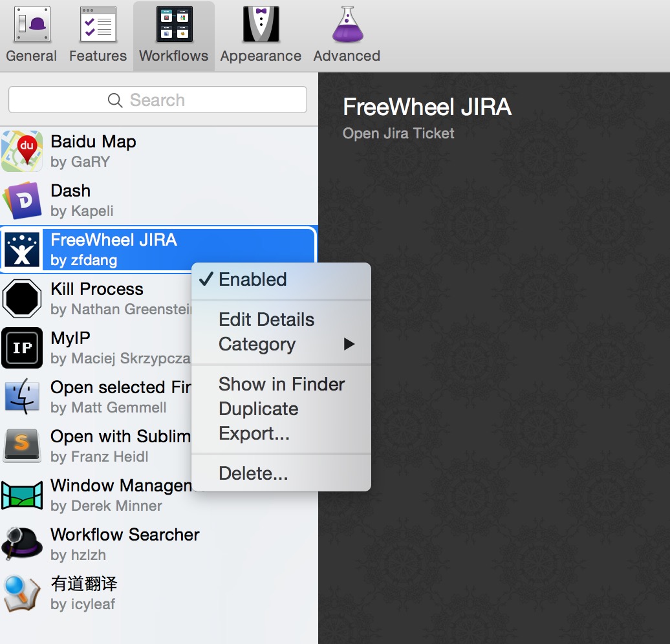Open the Features checklist icon

click(x=98, y=25)
